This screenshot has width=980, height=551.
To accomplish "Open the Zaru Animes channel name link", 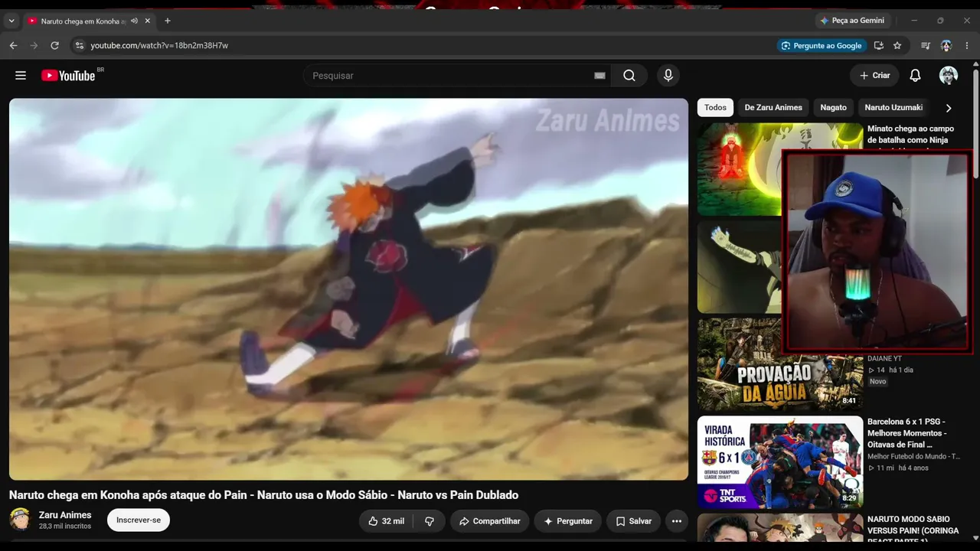I will tap(65, 515).
